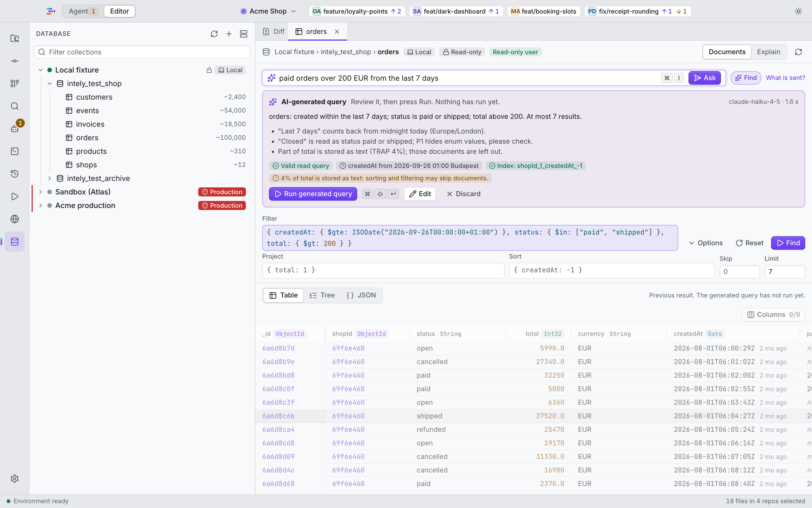Open the search icon in left sidebar
812x508 pixels.
pos(14,106)
